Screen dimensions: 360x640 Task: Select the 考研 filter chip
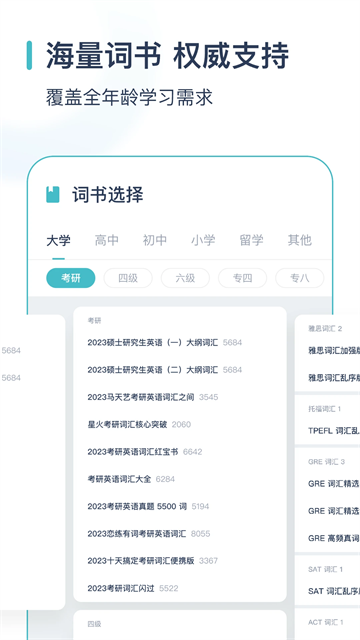coord(71,278)
